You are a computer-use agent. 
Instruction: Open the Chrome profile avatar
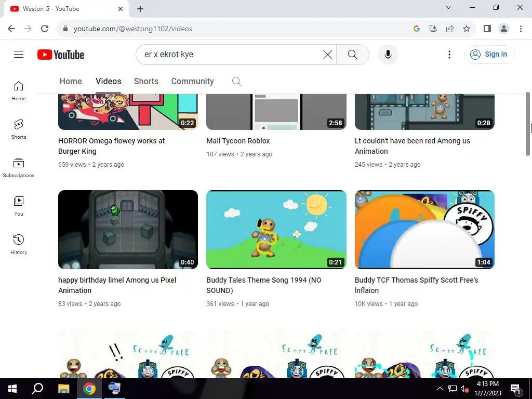504,29
